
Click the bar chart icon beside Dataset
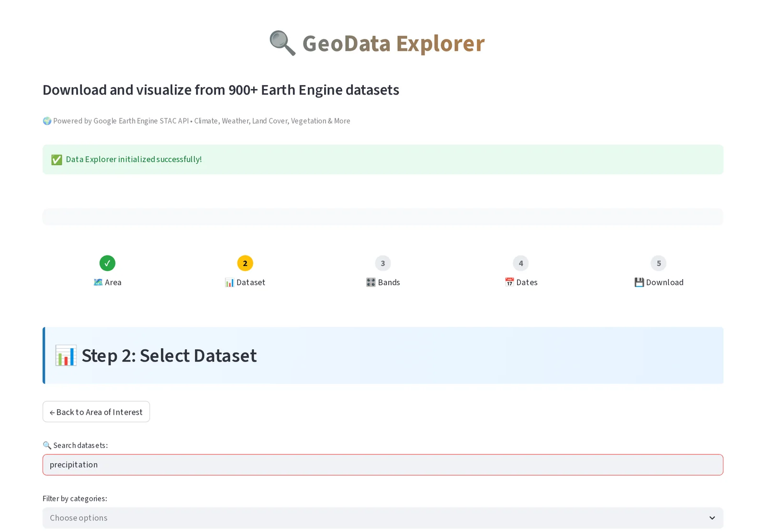click(230, 283)
